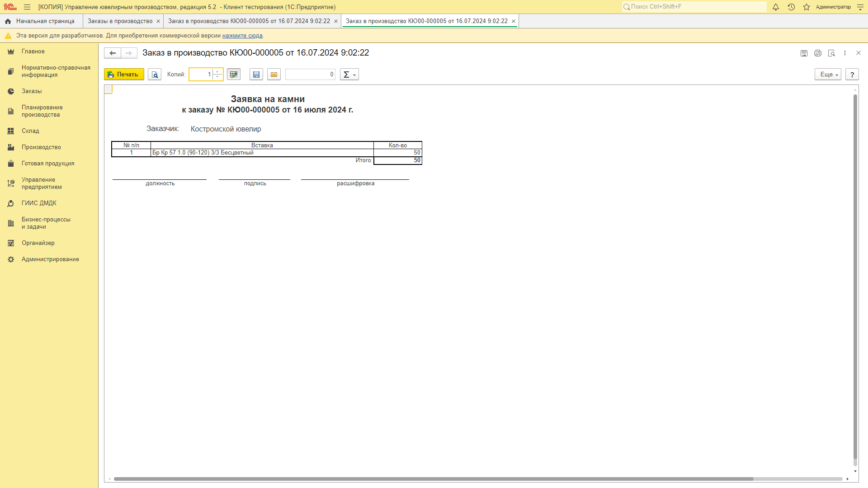
Task: Go forward with the right arrow button
Action: coord(129,53)
